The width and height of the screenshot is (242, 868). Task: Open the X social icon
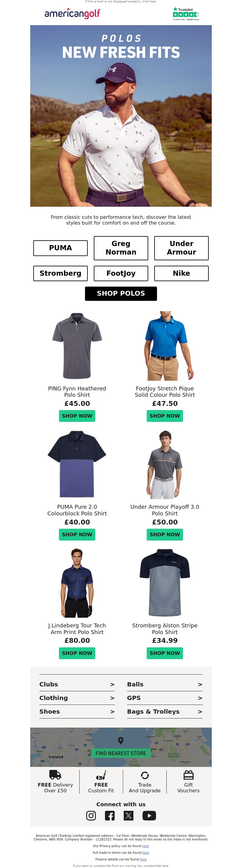click(x=129, y=815)
